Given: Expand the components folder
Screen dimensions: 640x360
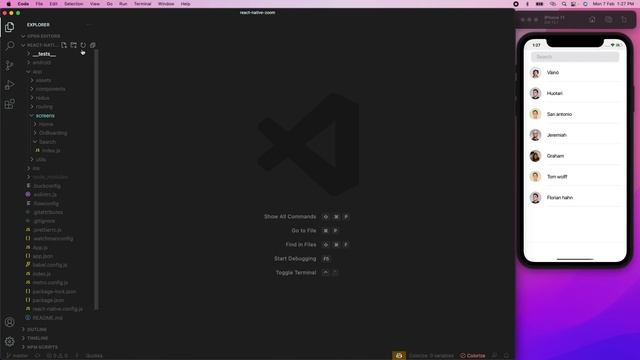Looking at the screenshot, I should 50,89.
